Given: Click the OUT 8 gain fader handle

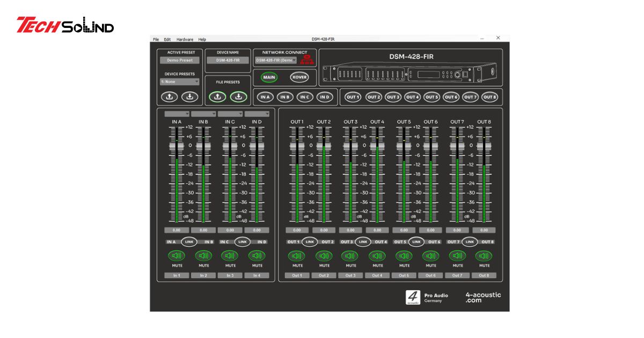Looking at the screenshot, I should 484,146.
